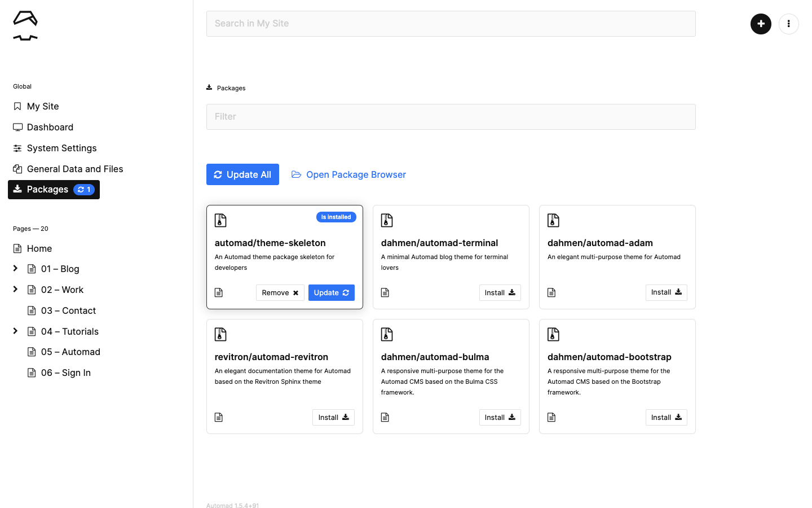
Task: Click the dahmen/automad-bootstrap title
Action: 609,357
